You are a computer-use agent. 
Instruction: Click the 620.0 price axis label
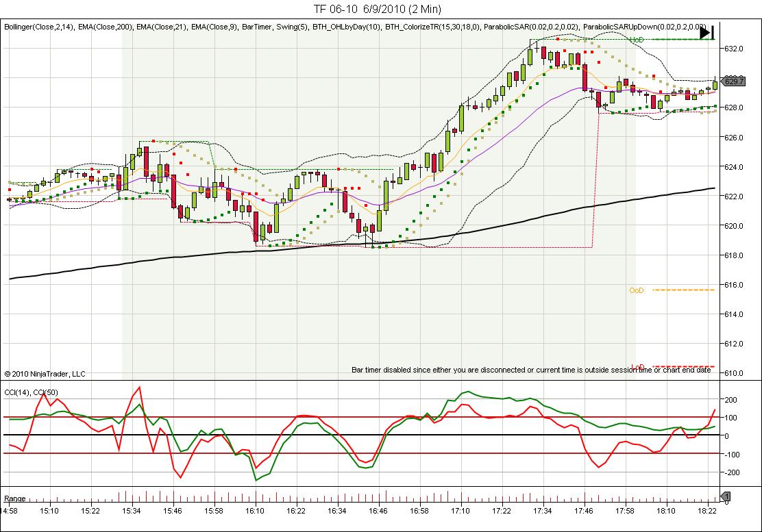click(734, 226)
